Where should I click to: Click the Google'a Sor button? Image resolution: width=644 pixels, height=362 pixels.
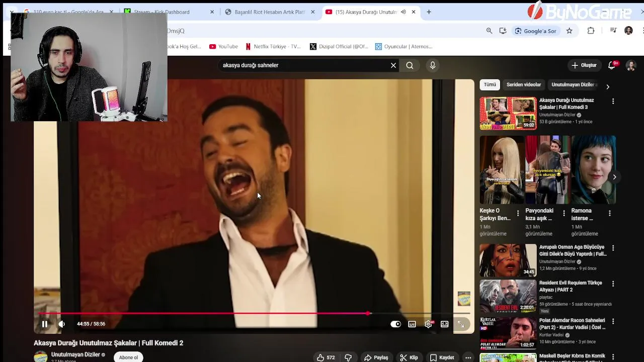535,31
